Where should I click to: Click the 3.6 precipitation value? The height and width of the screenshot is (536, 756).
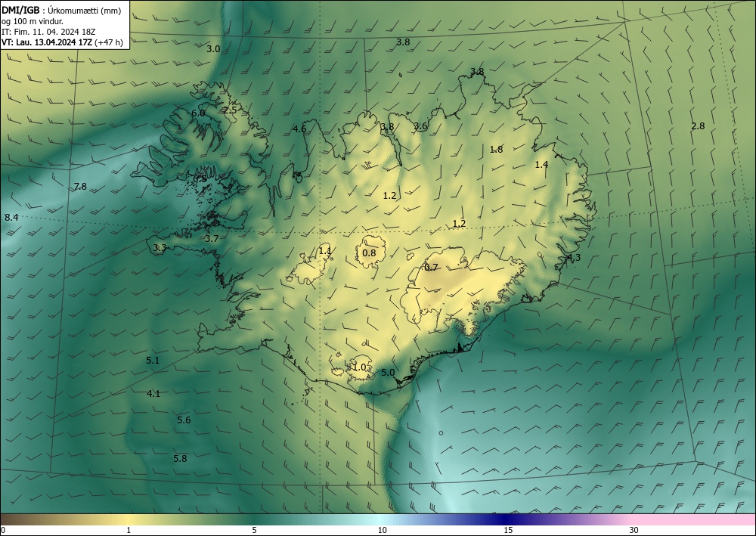click(420, 125)
